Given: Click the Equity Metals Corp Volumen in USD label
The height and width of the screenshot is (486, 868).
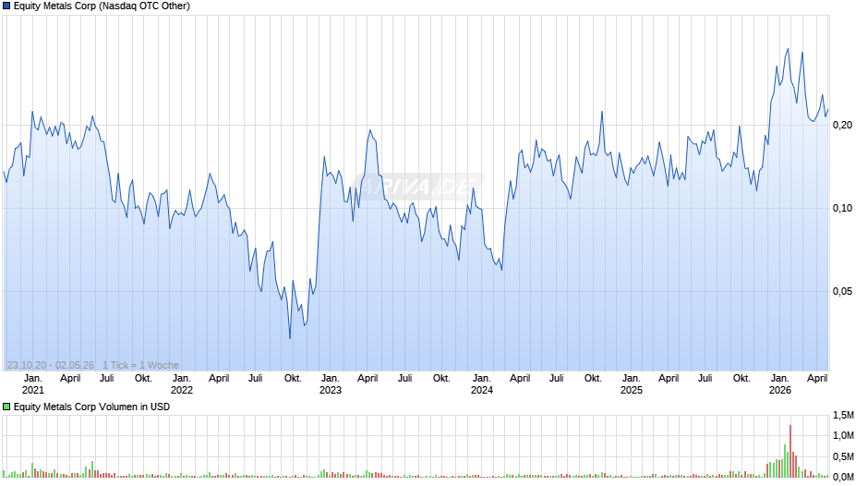Looking at the screenshot, I should 92,407.
